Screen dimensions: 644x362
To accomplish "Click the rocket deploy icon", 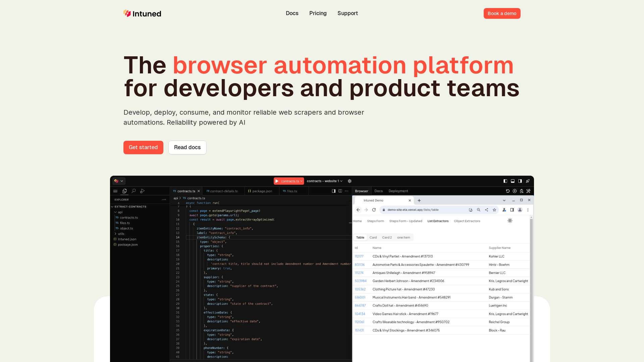I will point(528,181).
